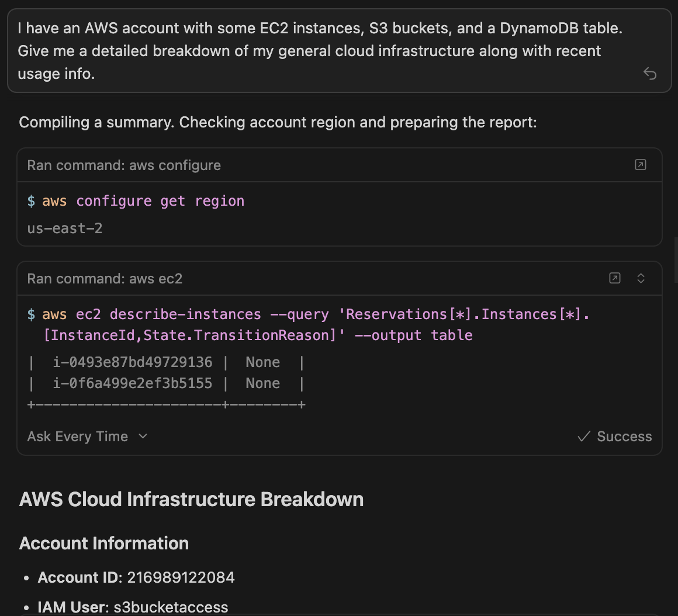
Task: Click the None value in second instance row
Action: point(262,383)
